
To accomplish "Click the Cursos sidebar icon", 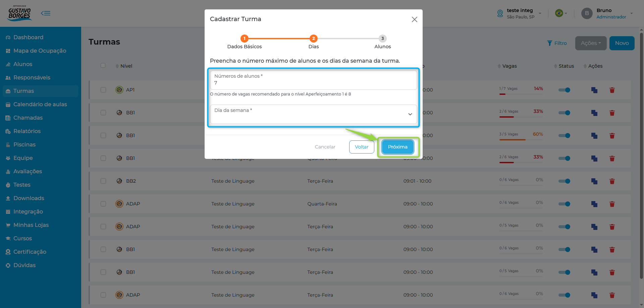I will pyautogui.click(x=8, y=239).
